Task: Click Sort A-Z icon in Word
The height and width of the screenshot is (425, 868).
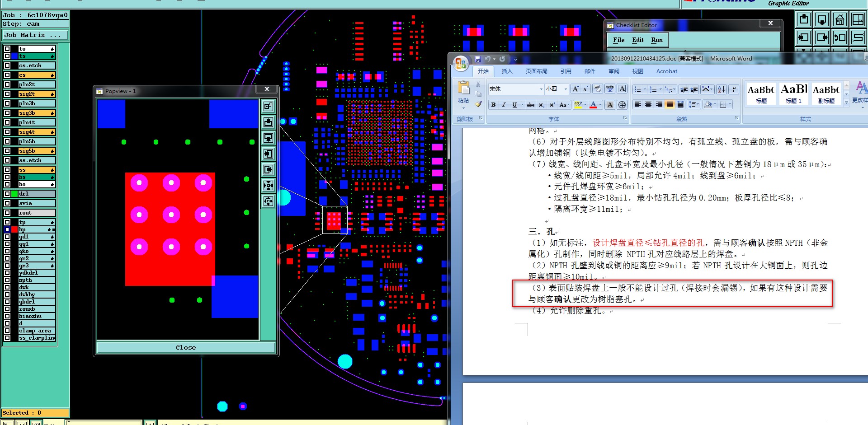Action: tap(722, 89)
